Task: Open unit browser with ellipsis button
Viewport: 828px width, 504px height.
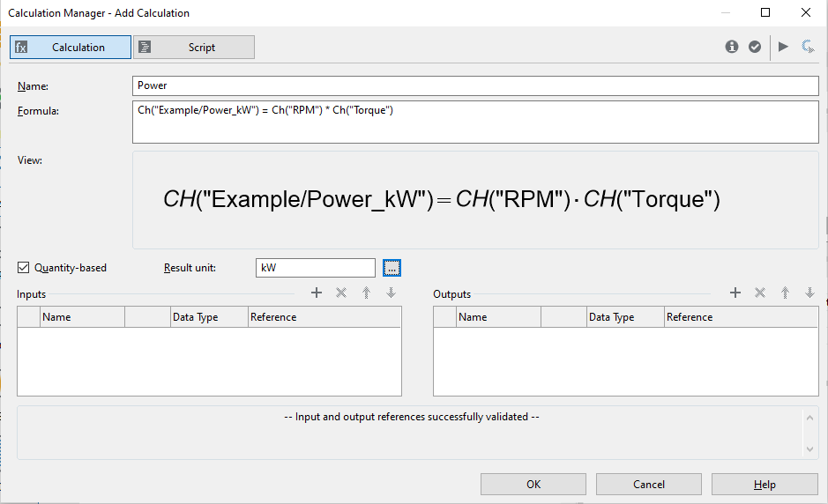Action: (392, 268)
